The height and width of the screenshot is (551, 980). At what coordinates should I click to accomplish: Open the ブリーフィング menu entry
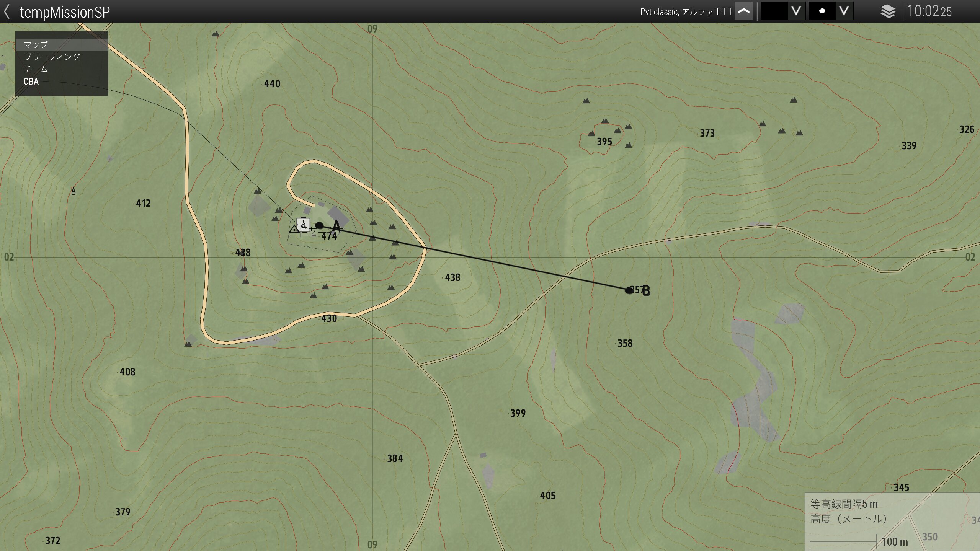[x=62, y=57]
